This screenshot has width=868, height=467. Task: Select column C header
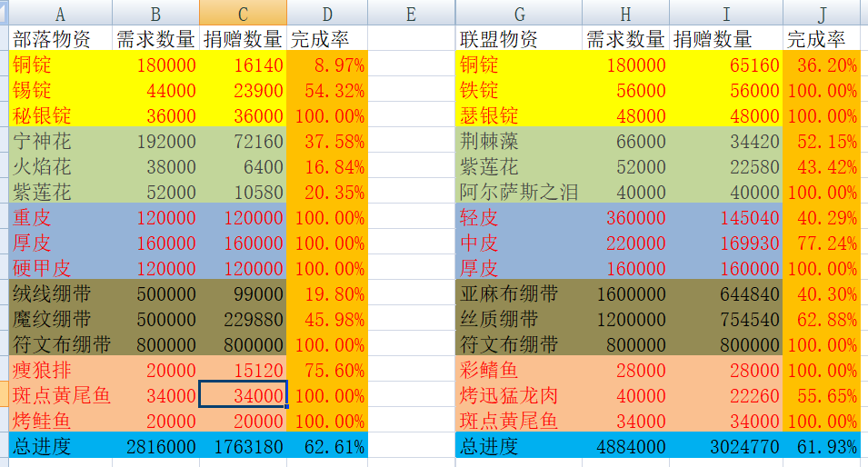click(243, 13)
